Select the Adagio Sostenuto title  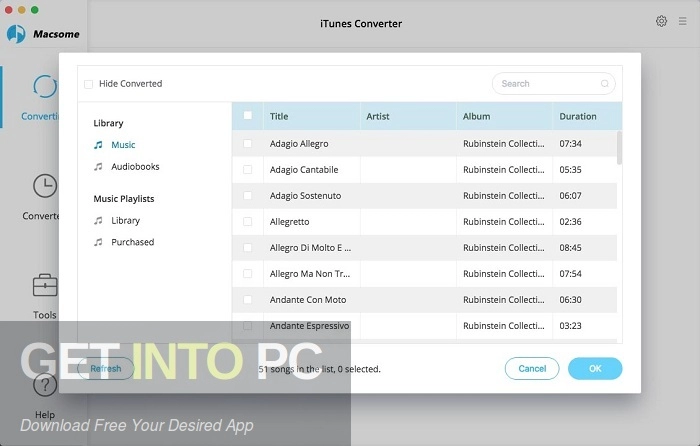(305, 196)
